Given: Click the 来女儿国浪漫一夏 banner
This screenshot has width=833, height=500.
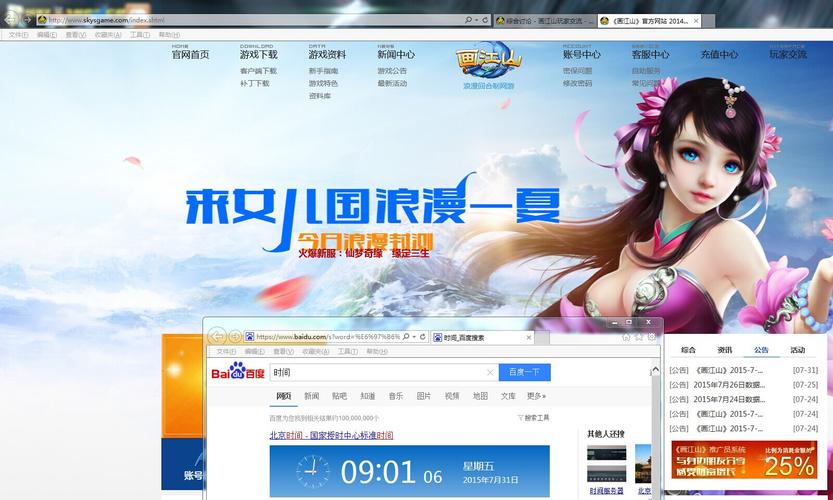Looking at the screenshot, I should [x=372, y=213].
